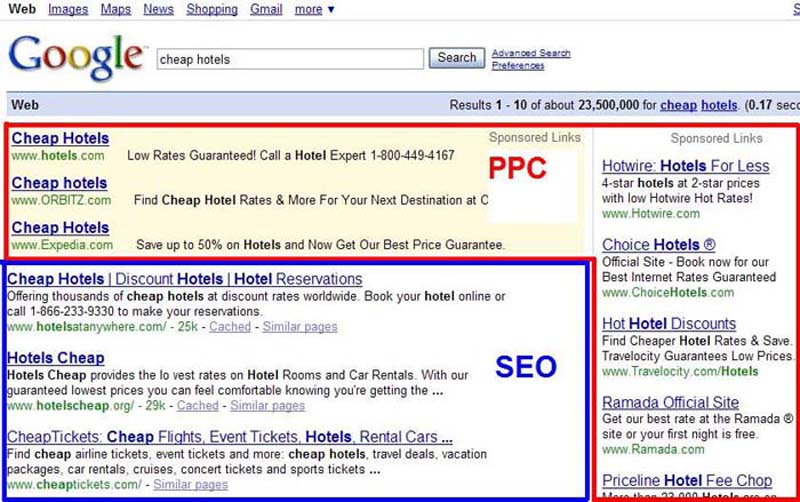Click the www.Expedia.com green URL

62,245
